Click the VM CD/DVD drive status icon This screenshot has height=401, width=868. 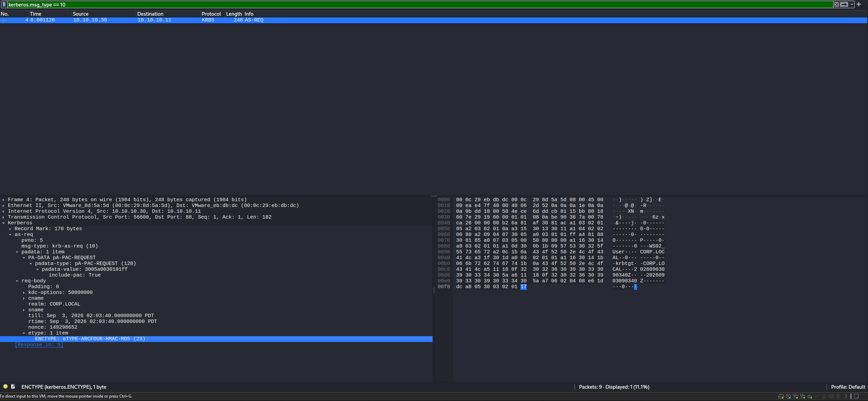coord(788,396)
